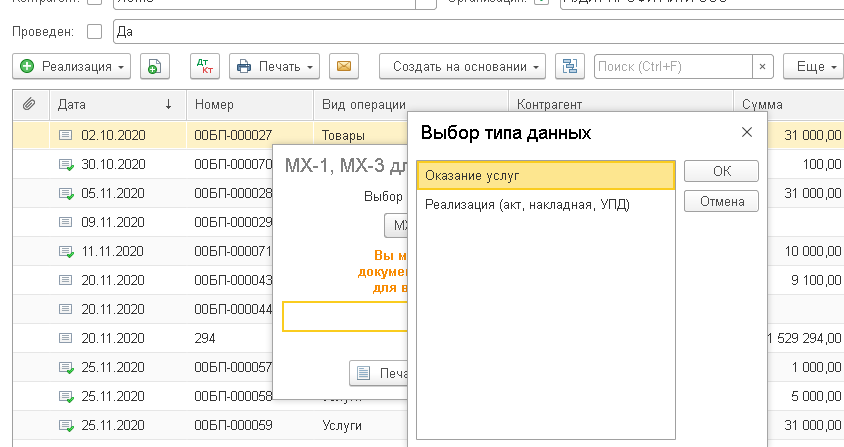Select Оказание услуг in the list
844x447 pixels.
(x=545, y=176)
